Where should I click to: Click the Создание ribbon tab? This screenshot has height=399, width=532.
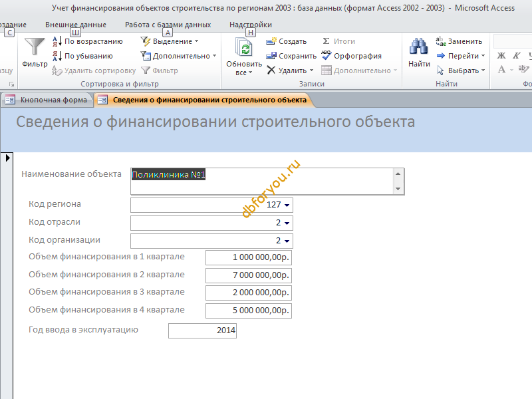(13, 25)
